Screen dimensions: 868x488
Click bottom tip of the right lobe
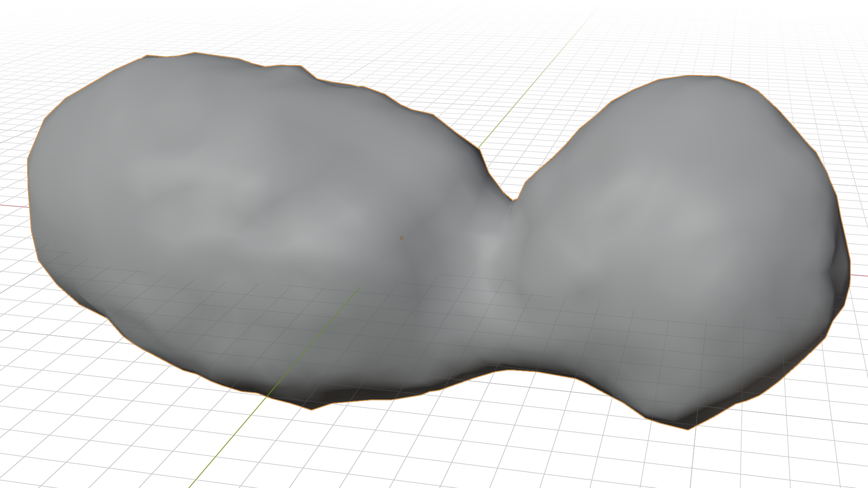(687, 427)
